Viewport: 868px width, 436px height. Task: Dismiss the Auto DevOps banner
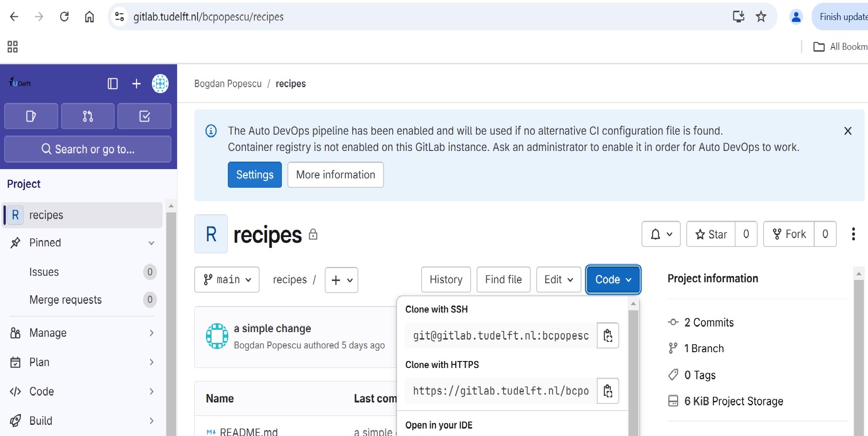coord(848,131)
